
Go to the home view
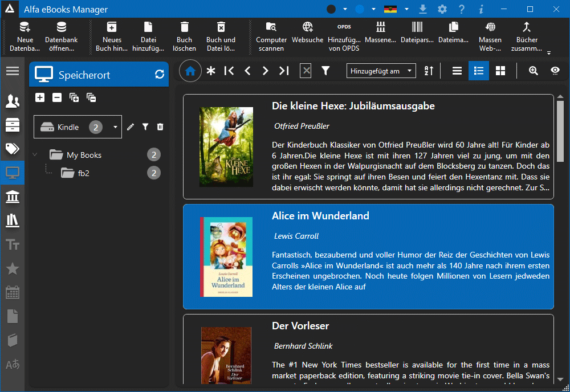coord(190,71)
